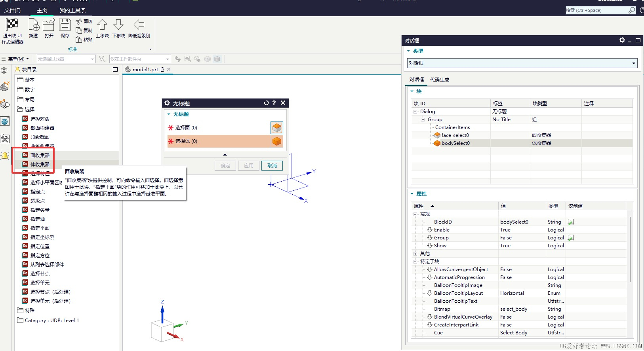Open the 仅在工作部件内 dropdown
The height and width of the screenshot is (351, 644).
(140, 59)
